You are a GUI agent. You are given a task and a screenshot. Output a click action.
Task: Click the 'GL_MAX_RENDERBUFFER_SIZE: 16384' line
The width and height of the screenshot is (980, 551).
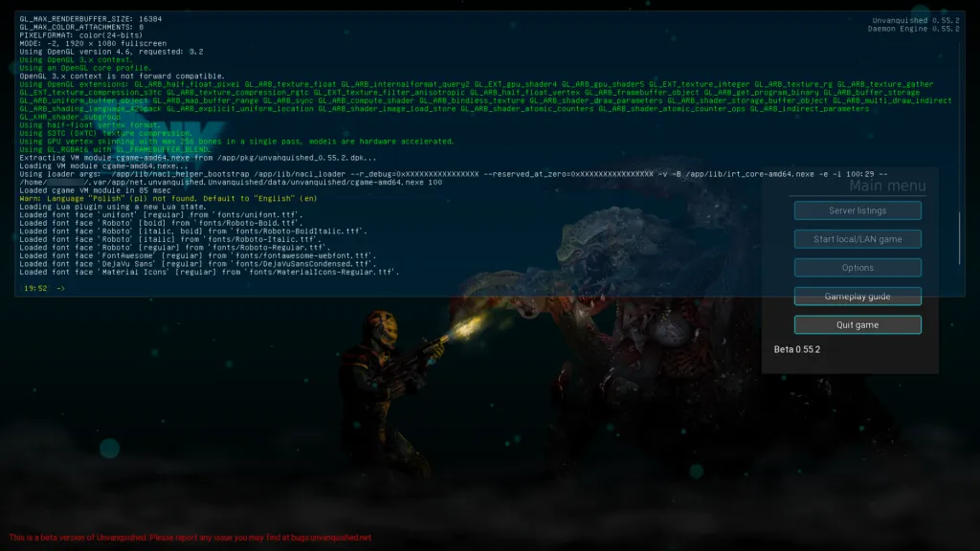pyautogui.click(x=91, y=19)
